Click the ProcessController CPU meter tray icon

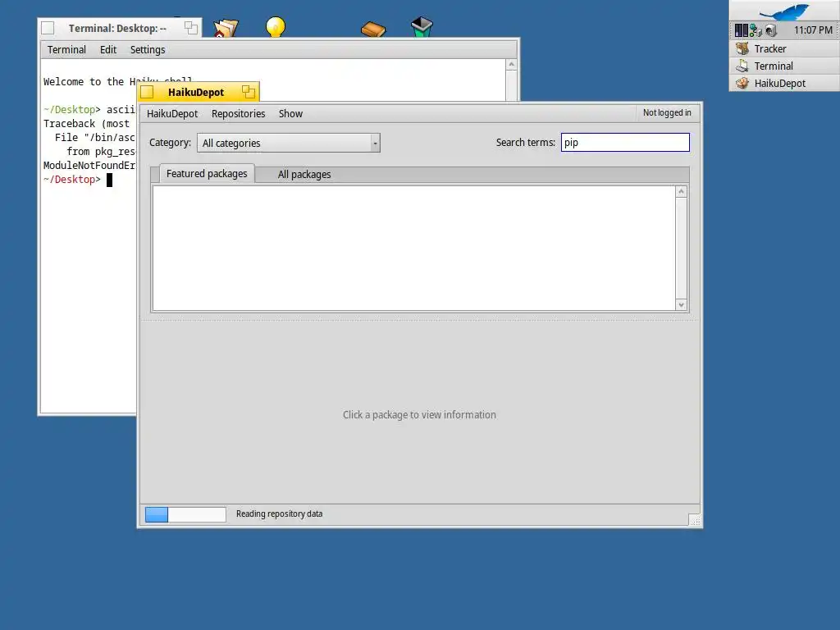tap(741, 30)
